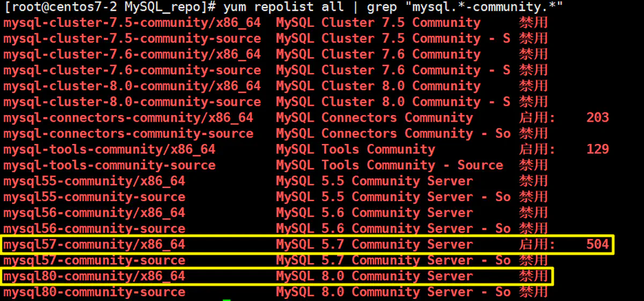Select repo id mysql-tools-community/x86_64
The width and height of the screenshot is (644, 301).
click(x=109, y=149)
